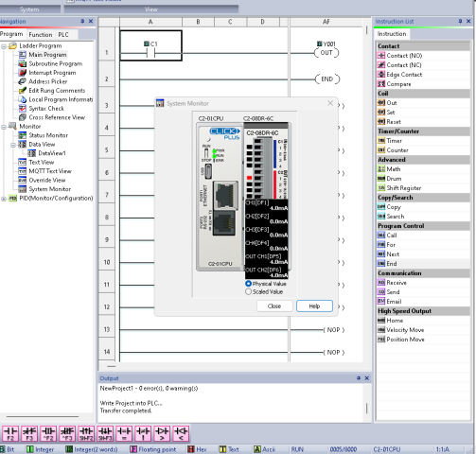Pin the Navigation panel
The width and height of the screenshot is (476, 454).
[82, 21]
